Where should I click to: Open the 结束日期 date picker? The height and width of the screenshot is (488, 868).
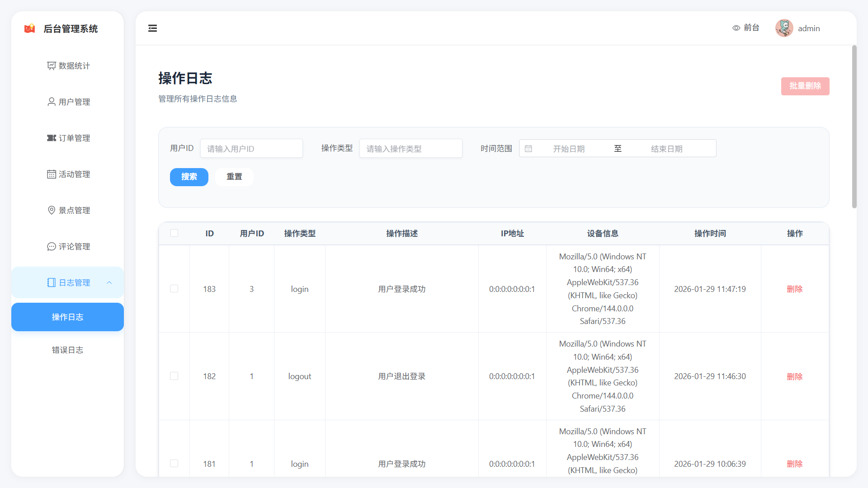[x=666, y=149]
